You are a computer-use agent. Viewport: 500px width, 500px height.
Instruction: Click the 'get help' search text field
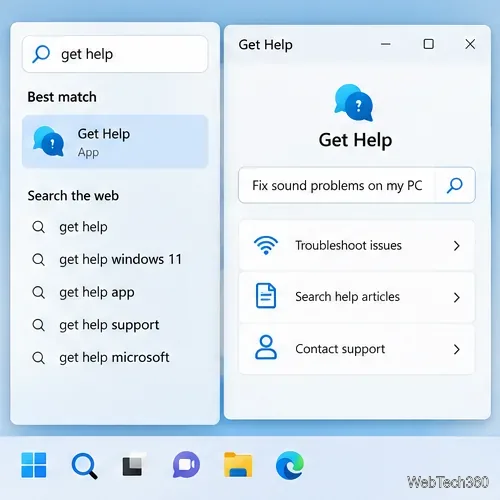(x=115, y=54)
